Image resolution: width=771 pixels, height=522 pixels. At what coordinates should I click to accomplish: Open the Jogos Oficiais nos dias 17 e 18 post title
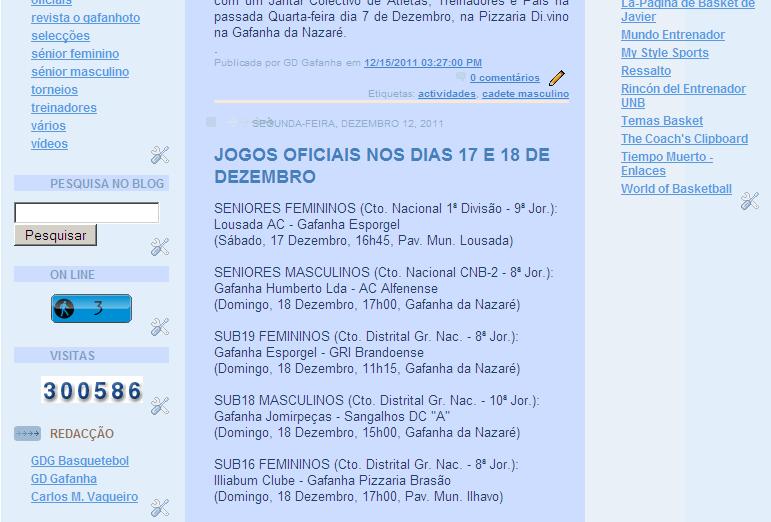pyautogui.click(x=382, y=166)
